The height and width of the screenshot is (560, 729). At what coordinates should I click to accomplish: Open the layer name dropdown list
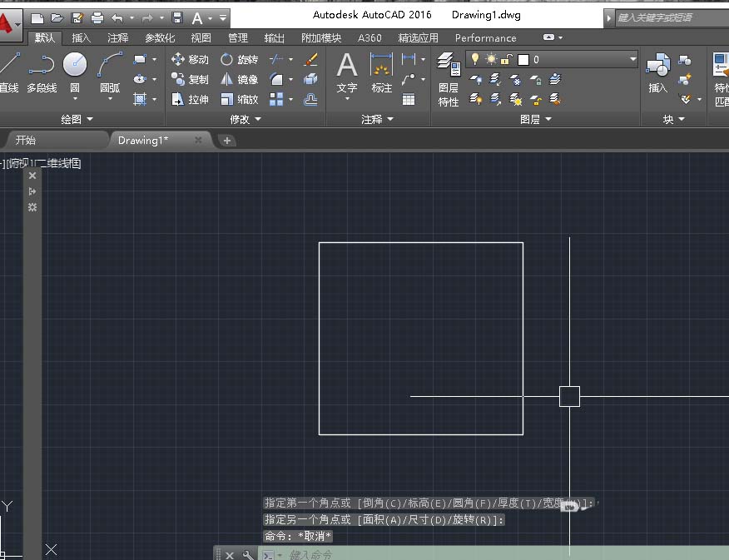[632, 59]
